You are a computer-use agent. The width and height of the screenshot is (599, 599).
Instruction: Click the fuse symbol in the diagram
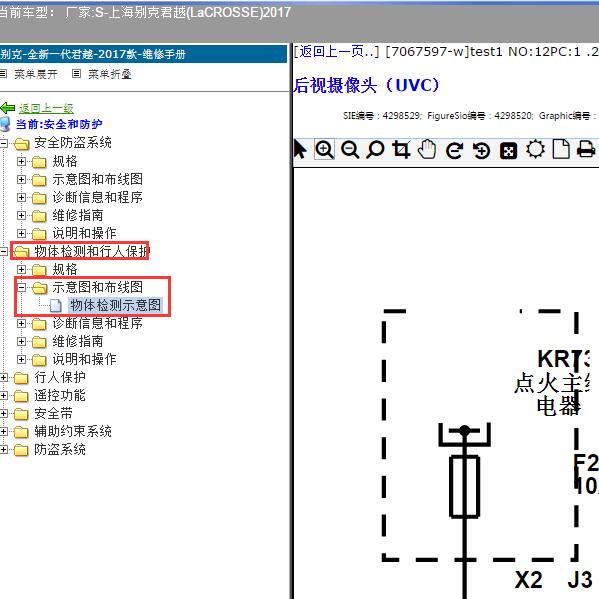click(465, 486)
